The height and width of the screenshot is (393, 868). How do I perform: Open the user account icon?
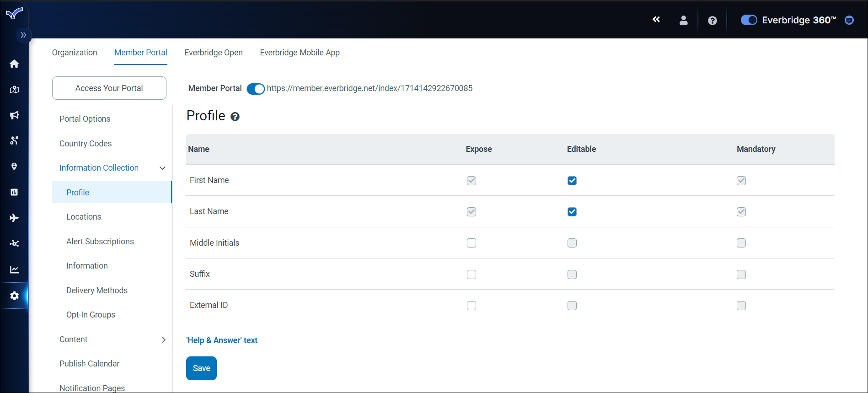pyautogui.click(x=684, y=20)
